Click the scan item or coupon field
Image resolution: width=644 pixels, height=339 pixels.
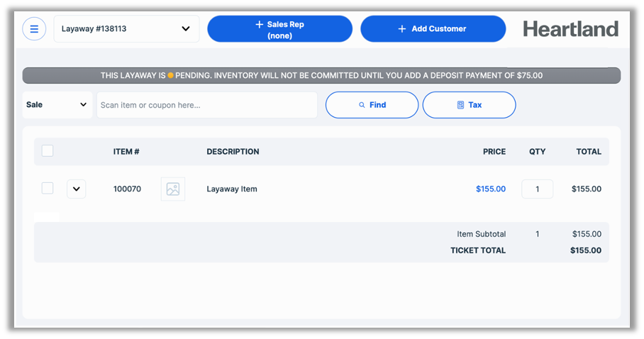pos(206,105)
